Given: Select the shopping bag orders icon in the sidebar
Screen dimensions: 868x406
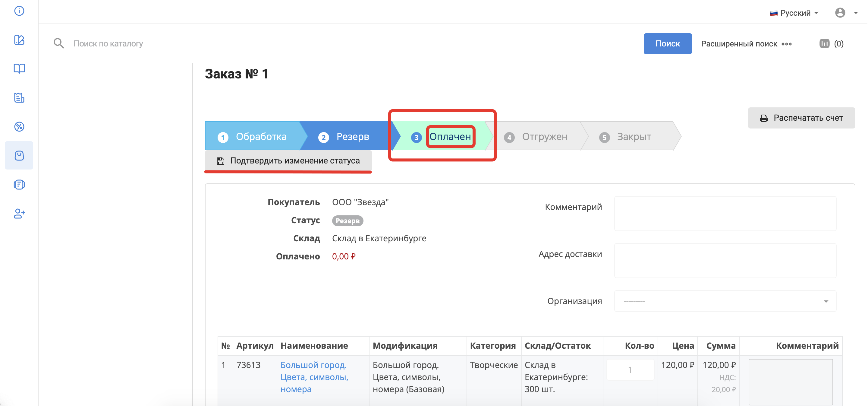Looking at the screenshot, I should 19,155.
